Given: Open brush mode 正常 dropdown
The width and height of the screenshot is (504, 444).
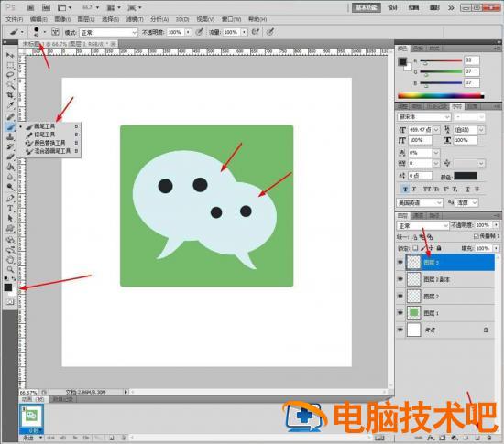Looking at the screenshot, I should tap(109, 32).
